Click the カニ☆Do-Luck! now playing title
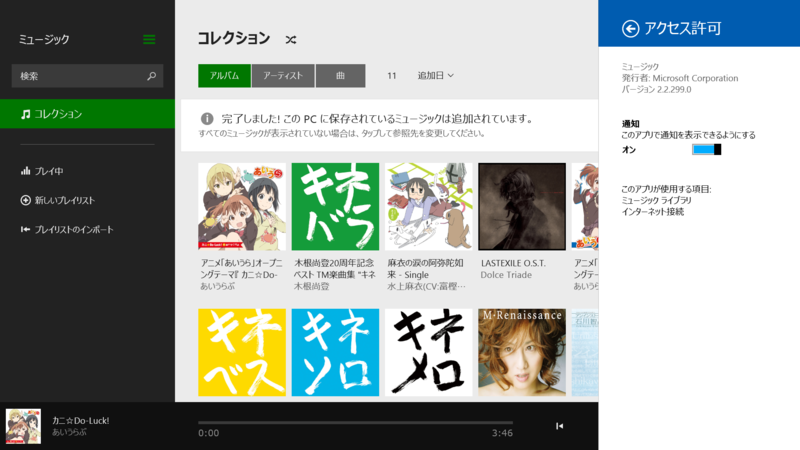This screenshot has height=450, width=800. [81, 421]
